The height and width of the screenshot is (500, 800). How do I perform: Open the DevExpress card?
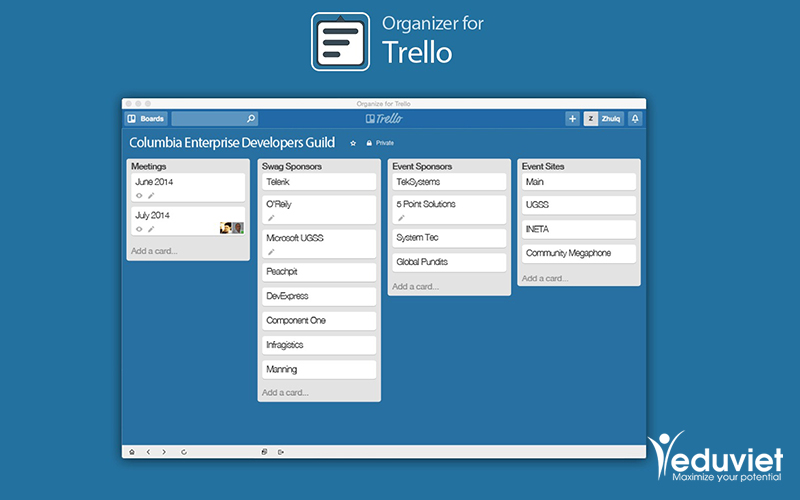pyautogui.click(x=319, y=296)
